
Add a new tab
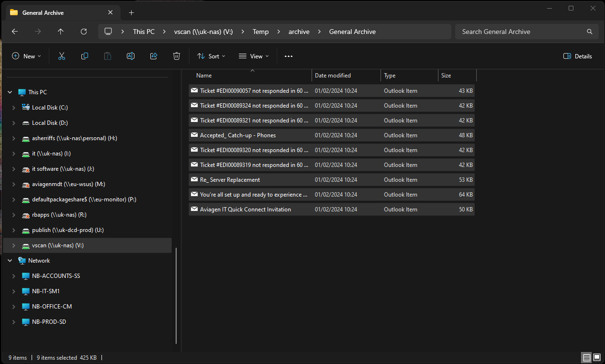[x=132, y=12]
